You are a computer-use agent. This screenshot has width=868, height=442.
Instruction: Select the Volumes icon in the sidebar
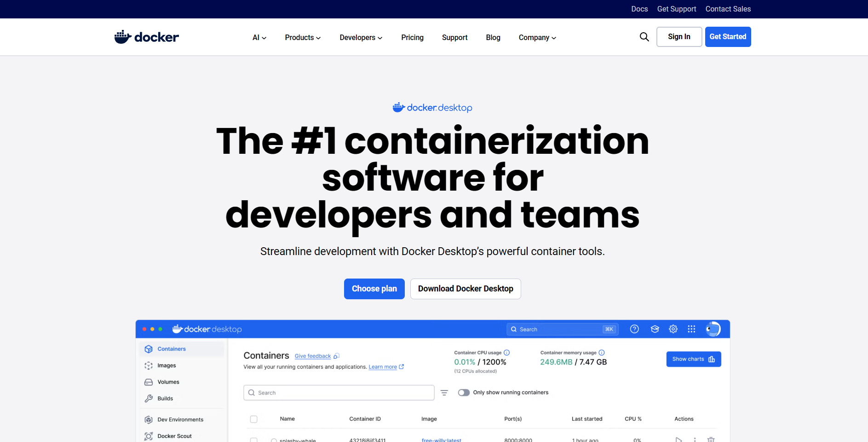point(149,382)
